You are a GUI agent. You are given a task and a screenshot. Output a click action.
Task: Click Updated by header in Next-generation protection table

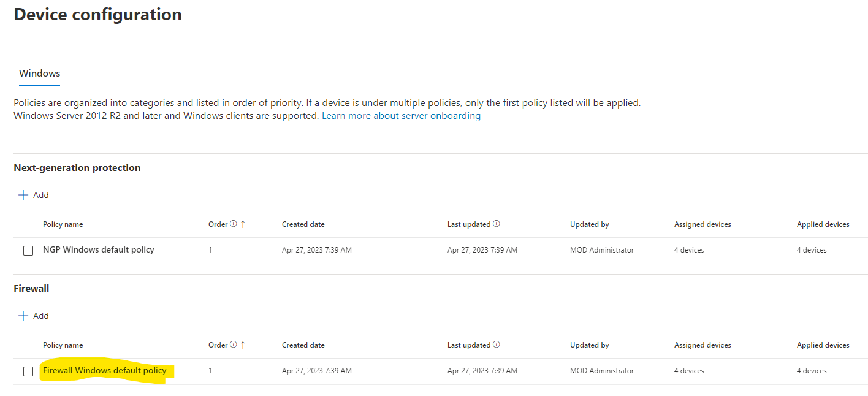click(x=590, y=224)
